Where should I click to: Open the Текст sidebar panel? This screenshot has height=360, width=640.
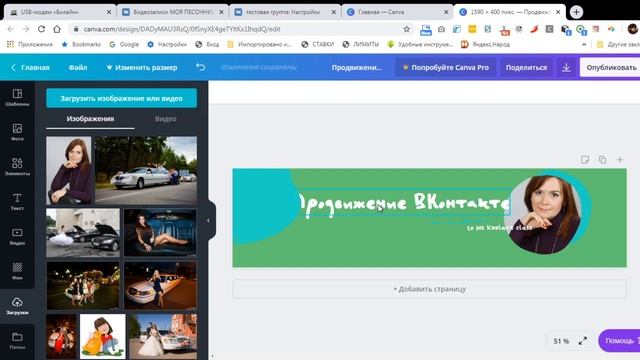pyautogui.click(x=17, y=202)
